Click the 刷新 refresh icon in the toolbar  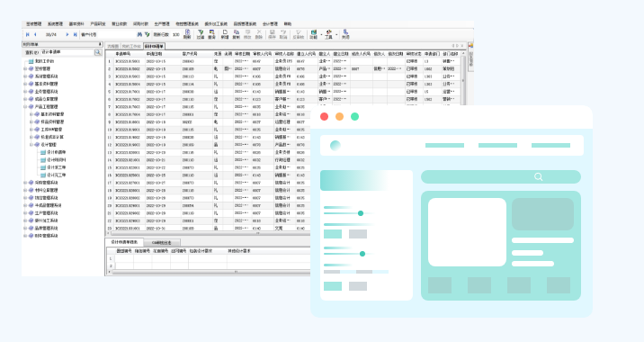tap(187, 33)
